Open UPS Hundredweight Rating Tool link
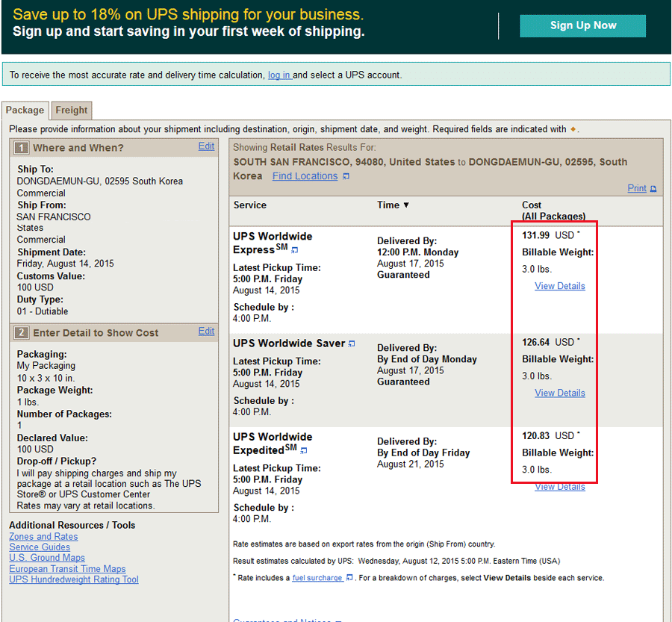The width and height of the screenshot is (672, 622). pyautogui.click(x=74, y=579)
